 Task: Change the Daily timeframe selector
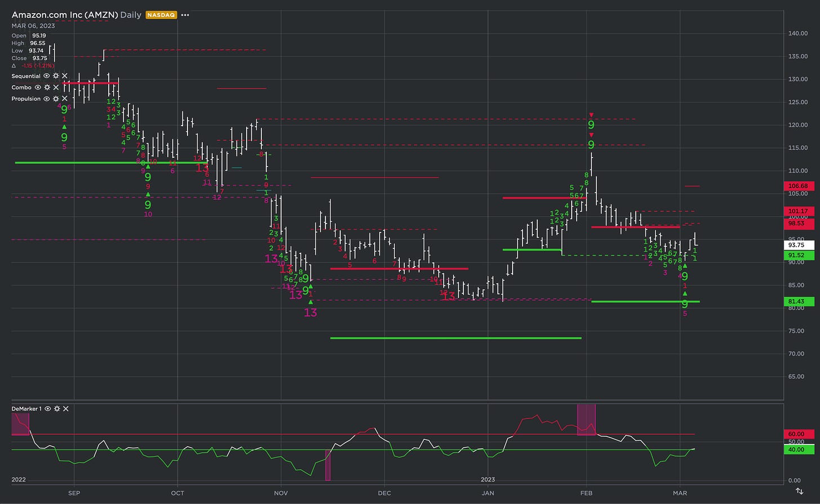tap(131, 15)
